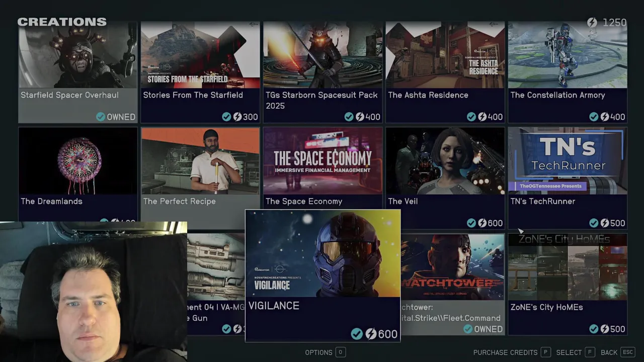Click credit bolt icon on TN's TechRunner
This screenshot has height=362, width=644.
point(605,223)
